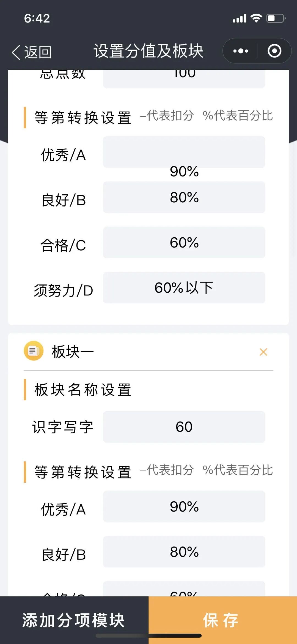
Task: Tap the battery indicator in status bar
Action: 276,18
